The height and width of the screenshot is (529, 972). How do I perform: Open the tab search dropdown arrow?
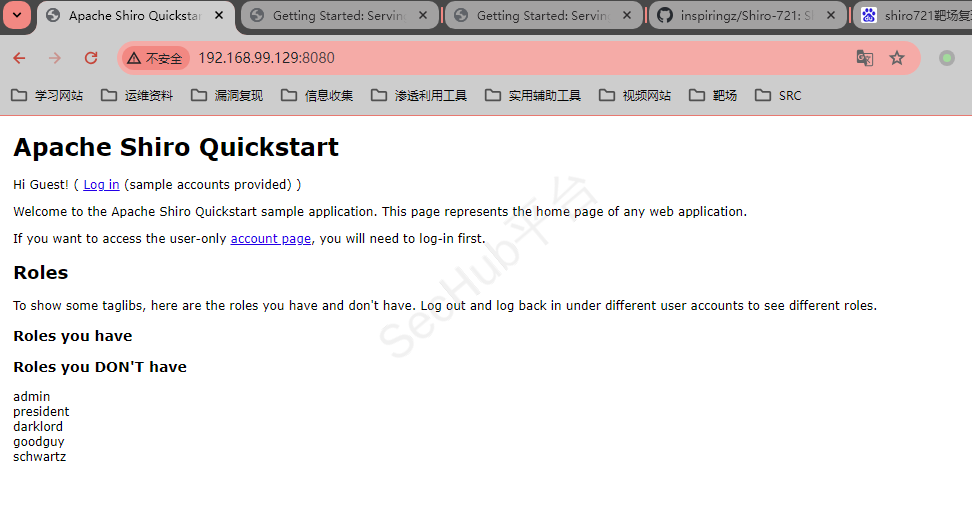pyautogui.click(x=17, y=15)
